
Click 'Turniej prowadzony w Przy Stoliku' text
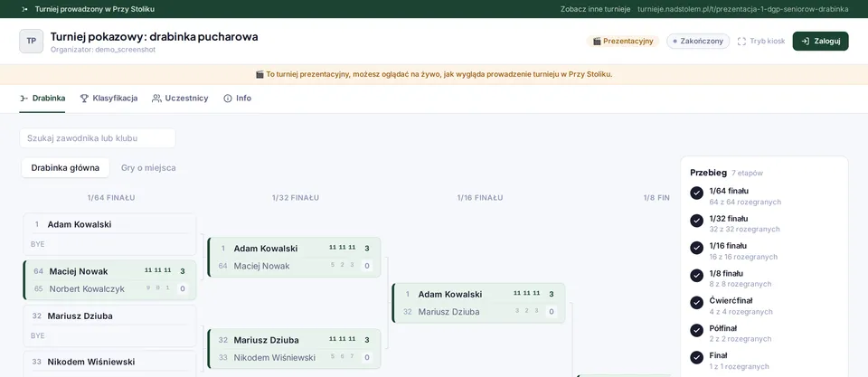click(95, 9)
